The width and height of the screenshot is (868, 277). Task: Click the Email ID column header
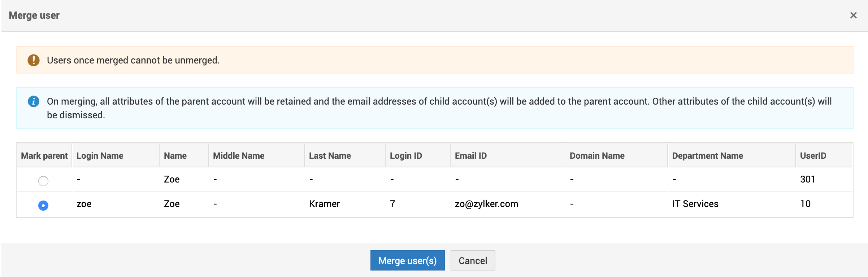(x=470, y=156)
